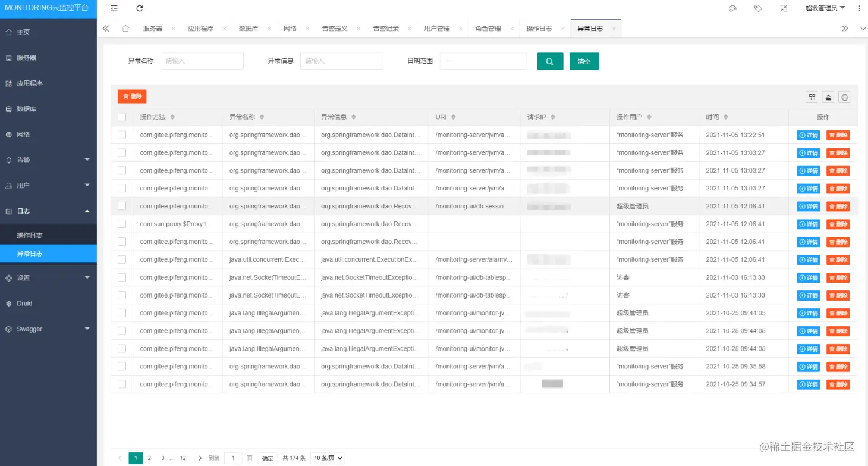Close the 异常日志 tab
The height and width of the screenshot is (466, 868).
(614, 29)
